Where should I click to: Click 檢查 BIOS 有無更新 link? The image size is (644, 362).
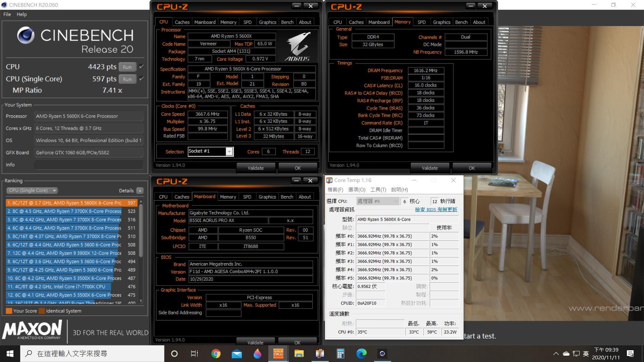436,209
